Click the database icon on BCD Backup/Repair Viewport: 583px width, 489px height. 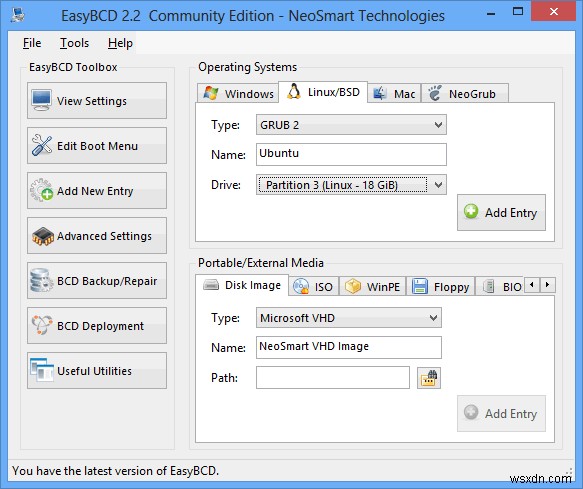click(x=41, y=280)
